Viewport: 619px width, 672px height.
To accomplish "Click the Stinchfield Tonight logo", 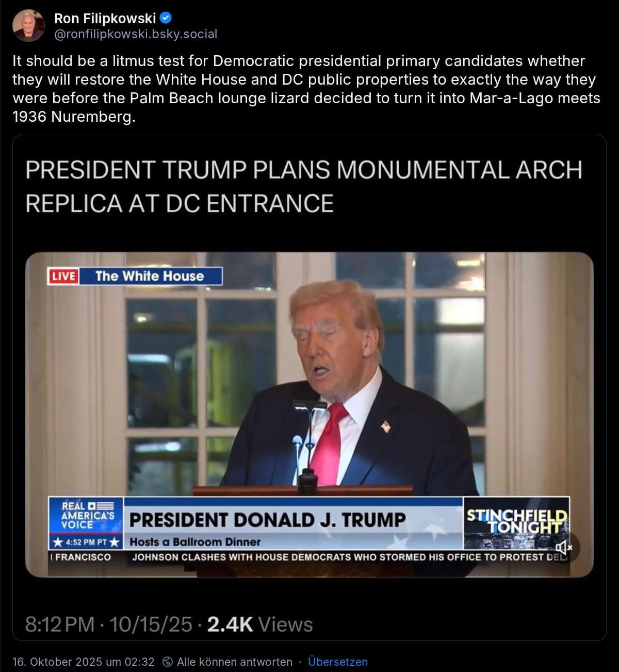I will [517, 522].
